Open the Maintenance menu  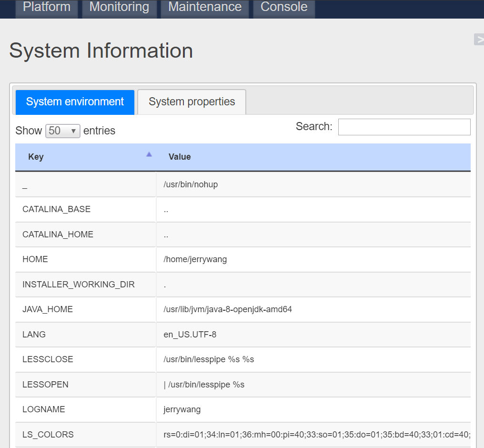pyautogui.click(x=204, y=7)
